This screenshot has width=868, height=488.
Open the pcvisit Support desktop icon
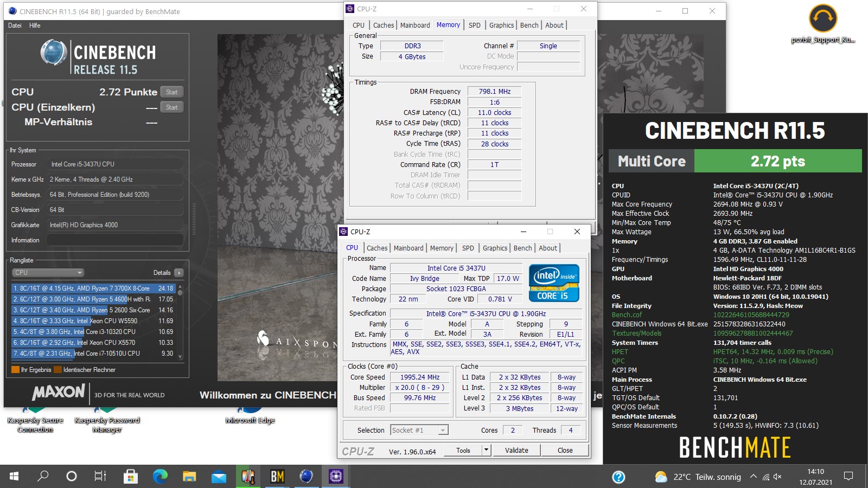[823, 24]
